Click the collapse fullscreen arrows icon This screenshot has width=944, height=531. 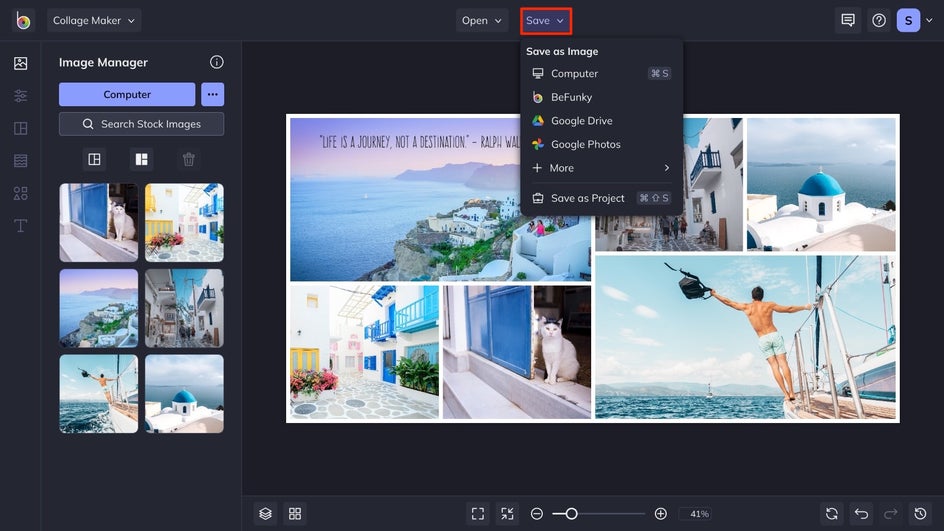click(508, 514)
